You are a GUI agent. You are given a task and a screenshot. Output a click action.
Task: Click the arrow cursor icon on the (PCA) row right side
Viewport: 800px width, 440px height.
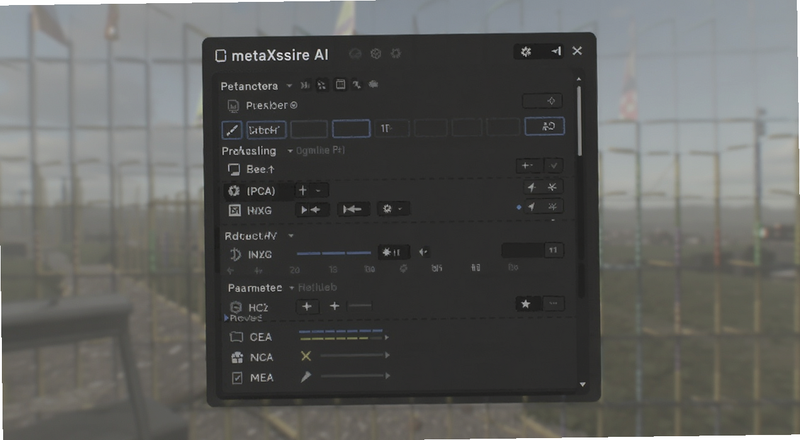[532, 187]
